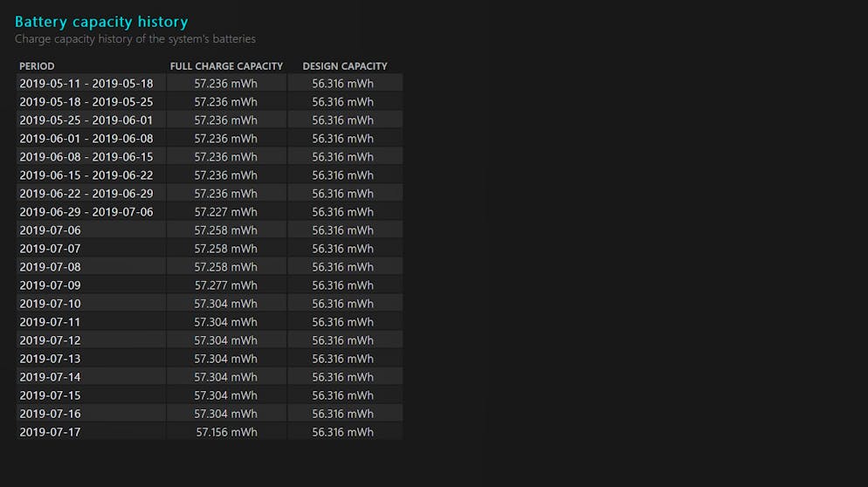Select the 2019-05-11 - 2019-05-18 period row
868x487 pixels.
point(210,84)
